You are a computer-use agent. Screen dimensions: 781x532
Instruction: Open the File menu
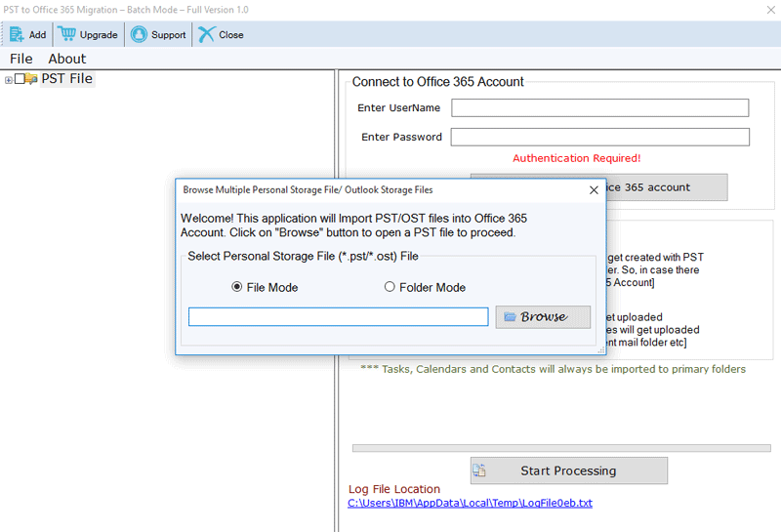pyautogui.click(x=21, y=59)
